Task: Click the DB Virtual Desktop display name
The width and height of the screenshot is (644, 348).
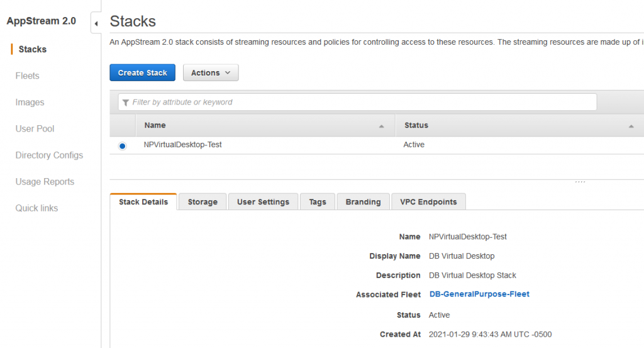Action: [462, 256]
